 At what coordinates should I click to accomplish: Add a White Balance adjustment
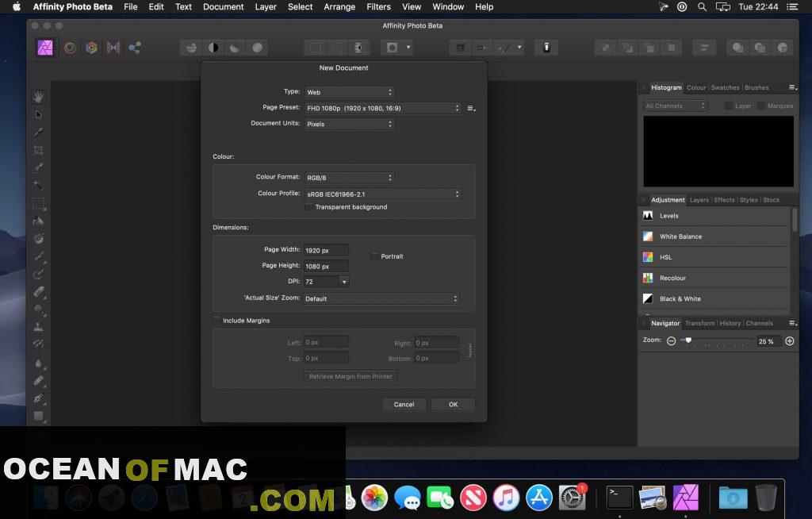[x=714, y=236]
